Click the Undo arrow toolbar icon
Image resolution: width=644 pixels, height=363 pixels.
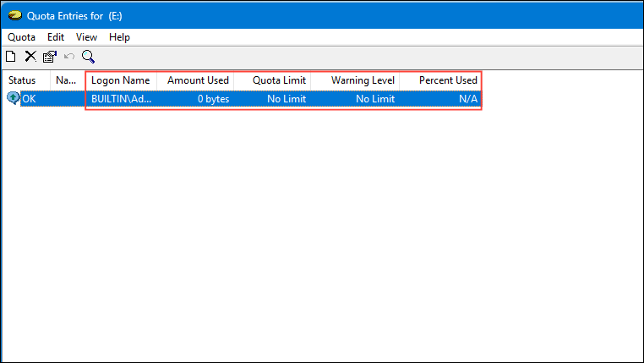(x=69, y=57)
